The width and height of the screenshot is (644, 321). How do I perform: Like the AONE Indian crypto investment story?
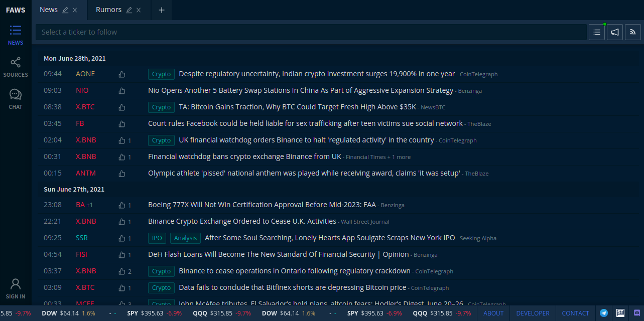[121, 74]
